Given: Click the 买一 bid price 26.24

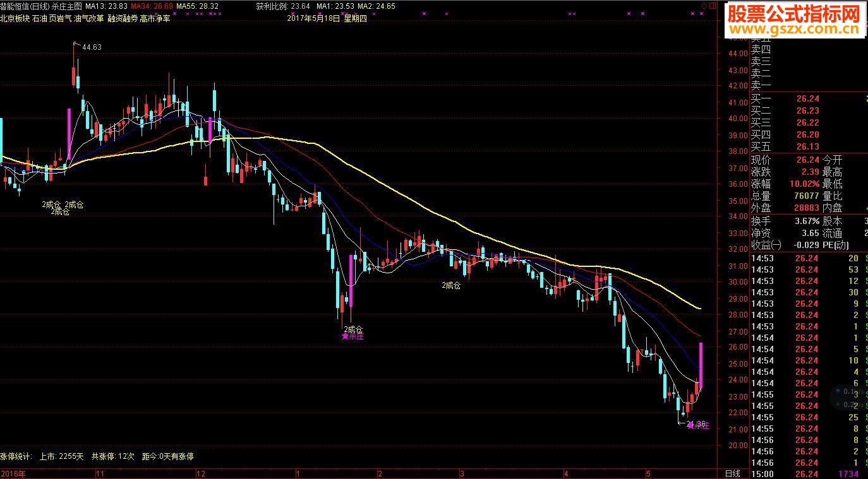Looking at the screenshot, I should (807, 99).
